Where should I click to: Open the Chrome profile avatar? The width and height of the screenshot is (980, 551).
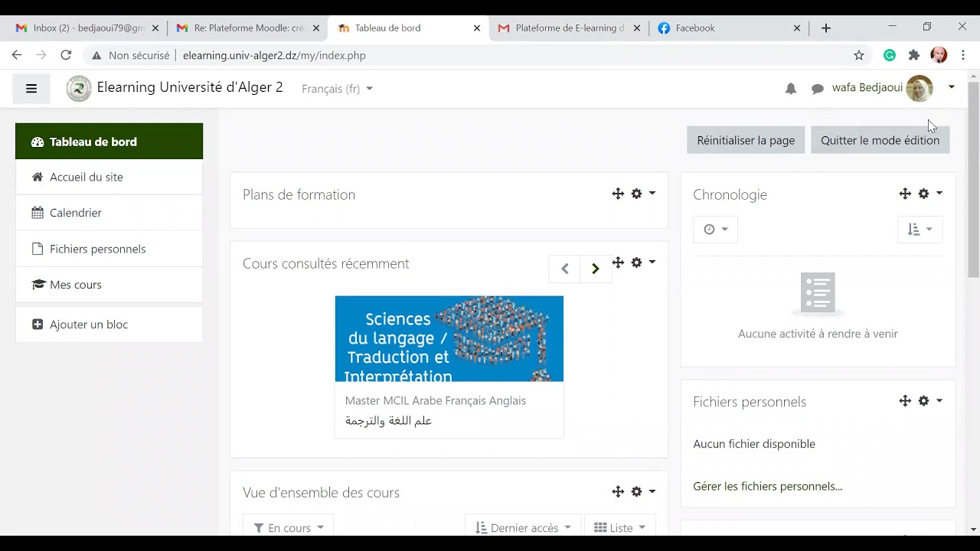(x=939, y=55)
